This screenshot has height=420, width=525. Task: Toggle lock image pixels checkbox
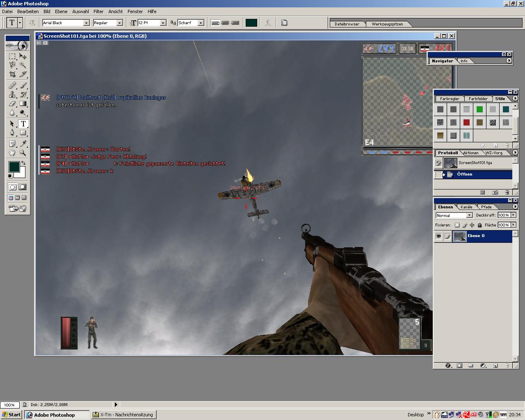tap(465, 225)
